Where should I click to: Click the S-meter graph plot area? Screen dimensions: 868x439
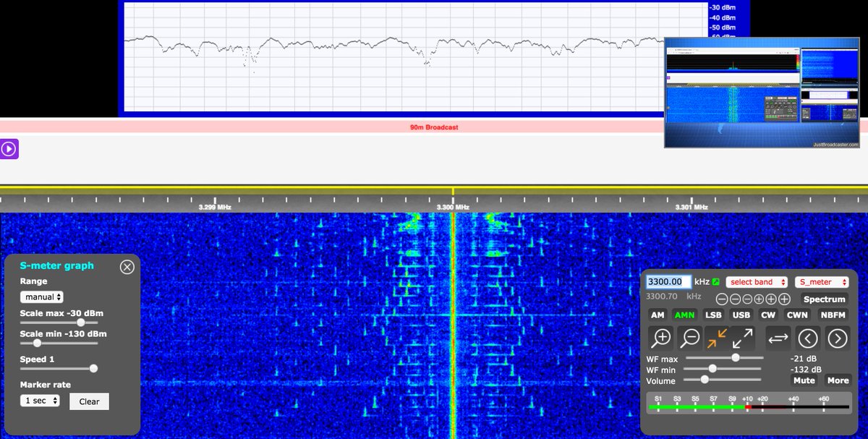pyautogui.click(x=416, y=57)
